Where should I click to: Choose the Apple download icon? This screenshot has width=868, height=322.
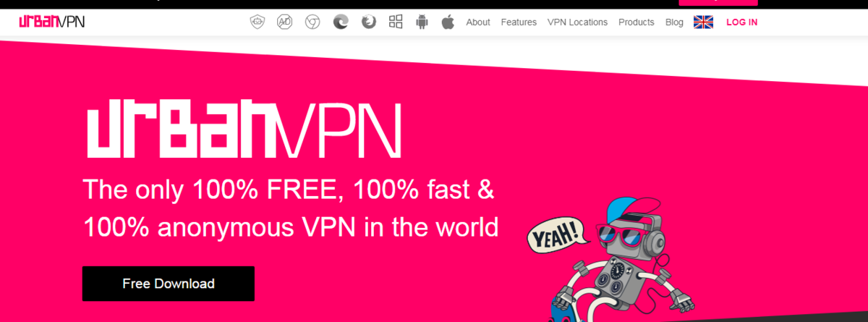(448, 22)
